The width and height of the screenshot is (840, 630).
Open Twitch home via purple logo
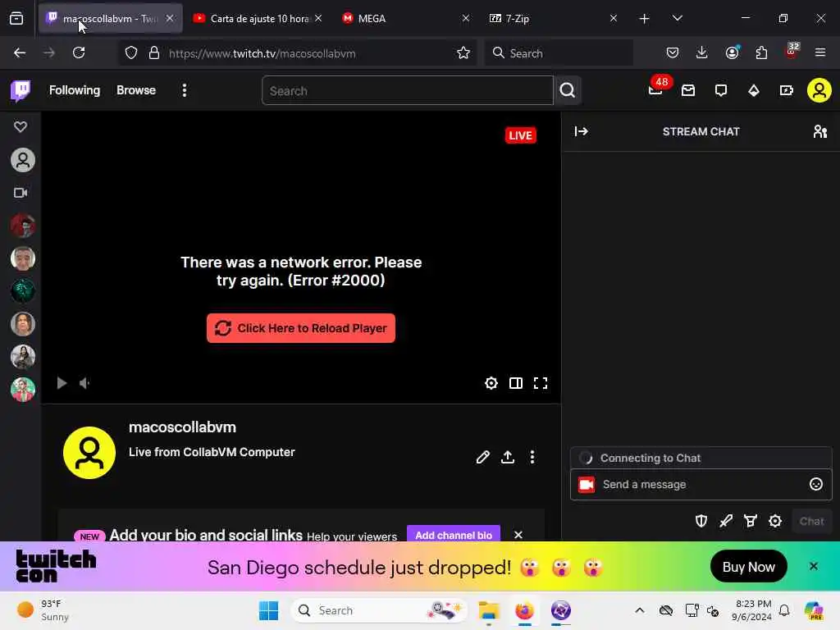(21, 90)
